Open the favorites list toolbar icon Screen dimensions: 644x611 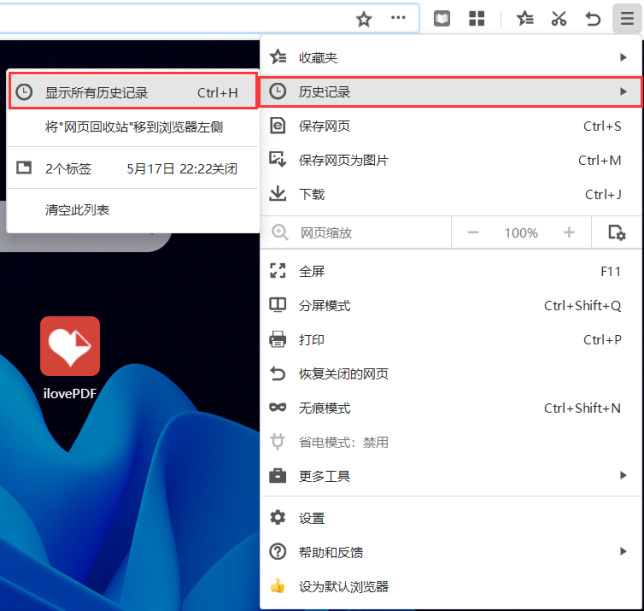(524, 18)
